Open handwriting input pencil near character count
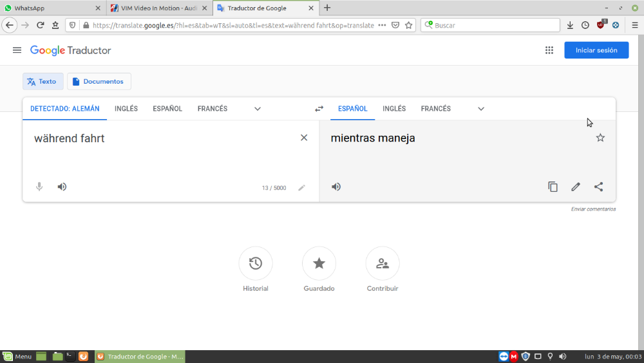Image resolution: width=644 pixels, height=363 pixels. coord(302,188)
